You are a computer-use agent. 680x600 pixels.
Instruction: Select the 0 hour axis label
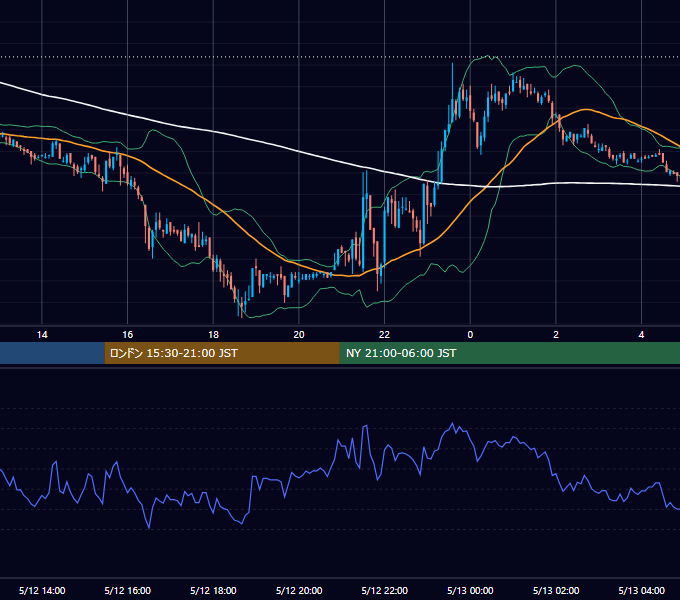(x=470, y=335)
